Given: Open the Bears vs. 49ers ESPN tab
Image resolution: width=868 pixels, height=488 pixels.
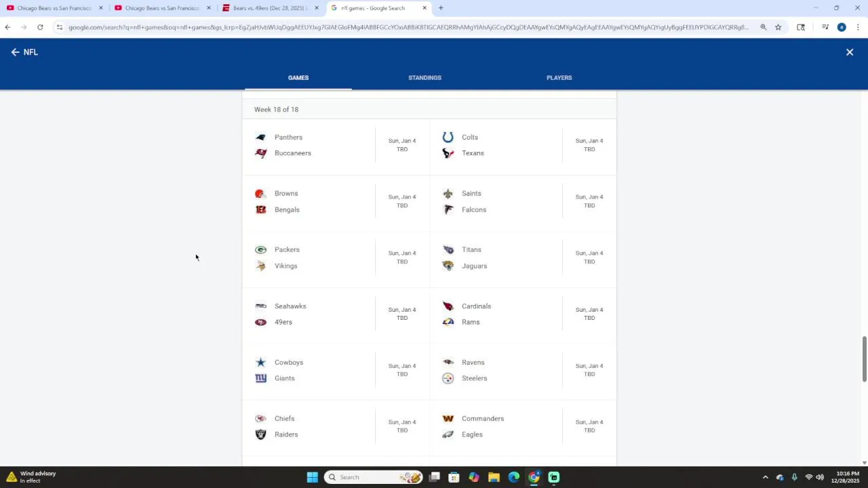Looking at the screenshot, I should [270, 8].
